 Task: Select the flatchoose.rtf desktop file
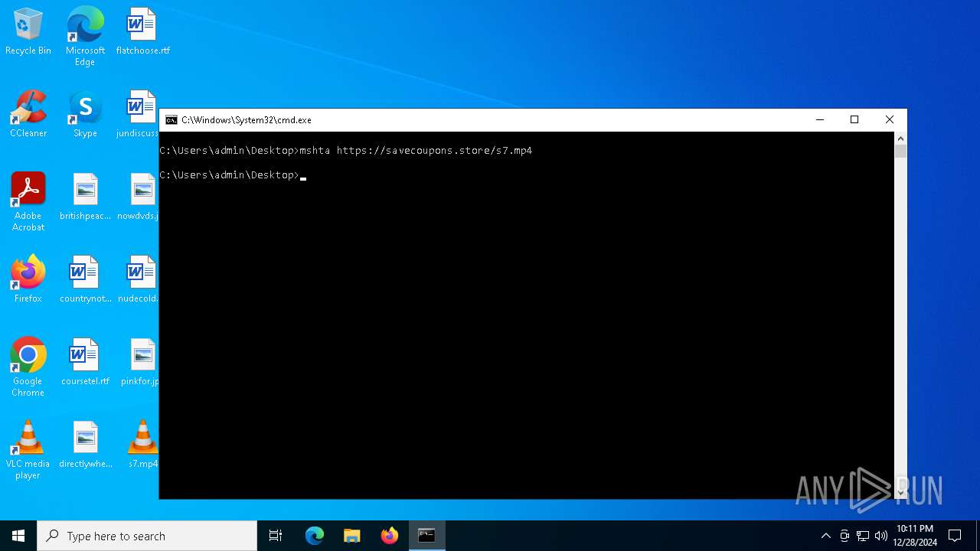click(142, 32)
